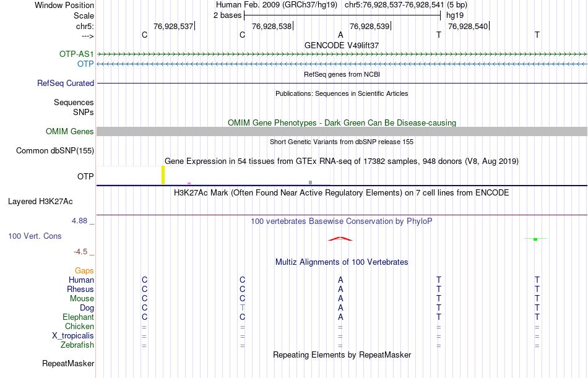Click the 76,928,539 ruler position

(x=370, y=26)
